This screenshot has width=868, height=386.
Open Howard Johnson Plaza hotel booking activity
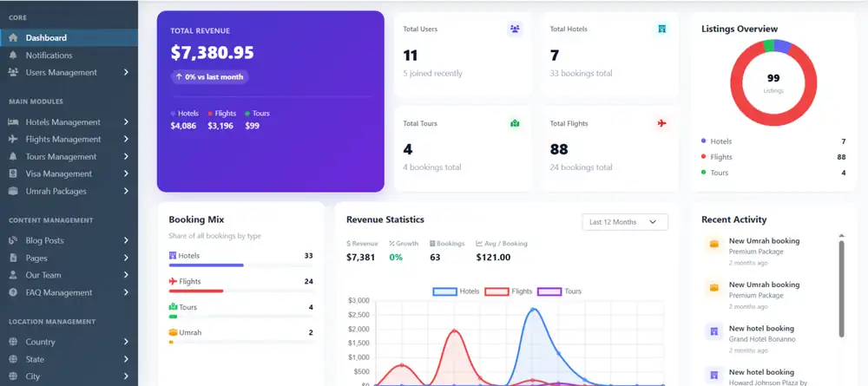click(769, 376)
